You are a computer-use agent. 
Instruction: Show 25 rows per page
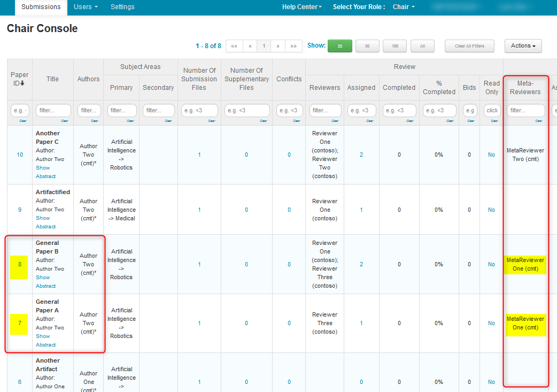(x=340, y=46)
